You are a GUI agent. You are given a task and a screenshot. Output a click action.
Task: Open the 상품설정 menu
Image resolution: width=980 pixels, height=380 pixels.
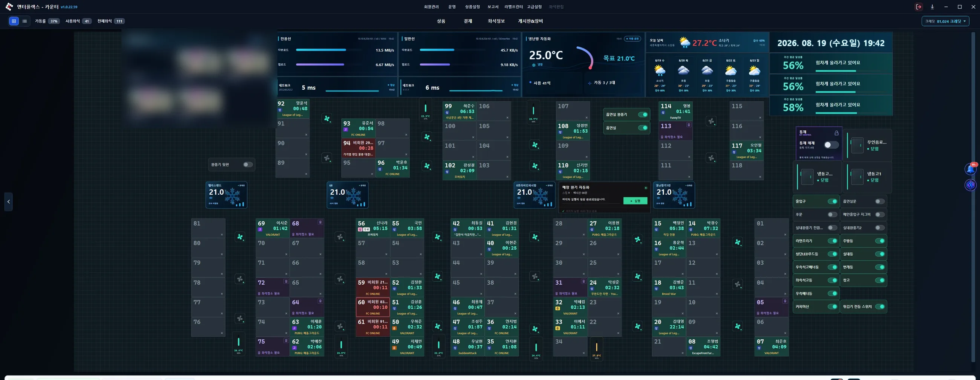tap(472, 7)
